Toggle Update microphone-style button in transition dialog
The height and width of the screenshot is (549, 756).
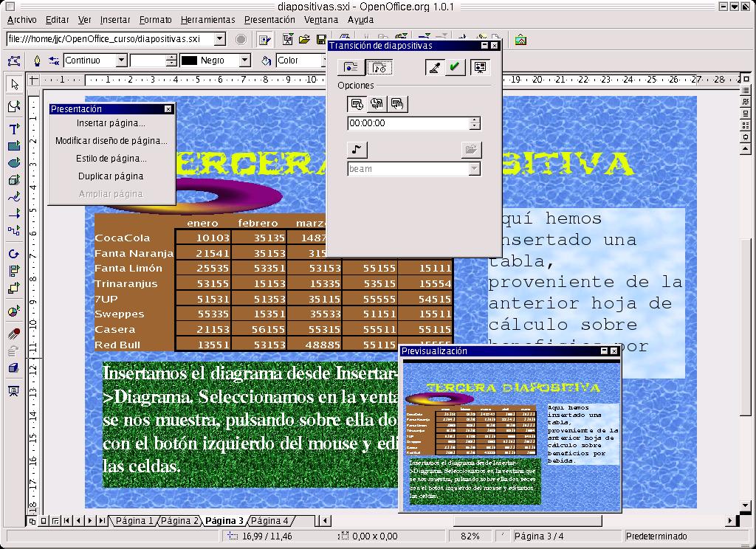pyautogui.click(x=435, y=67)
